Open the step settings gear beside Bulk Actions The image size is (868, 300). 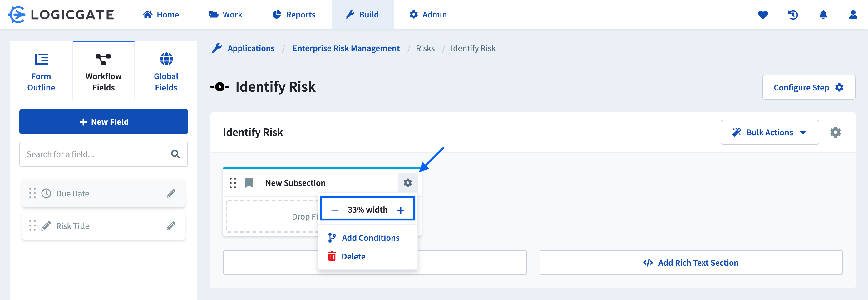click(x=836, y=132)
